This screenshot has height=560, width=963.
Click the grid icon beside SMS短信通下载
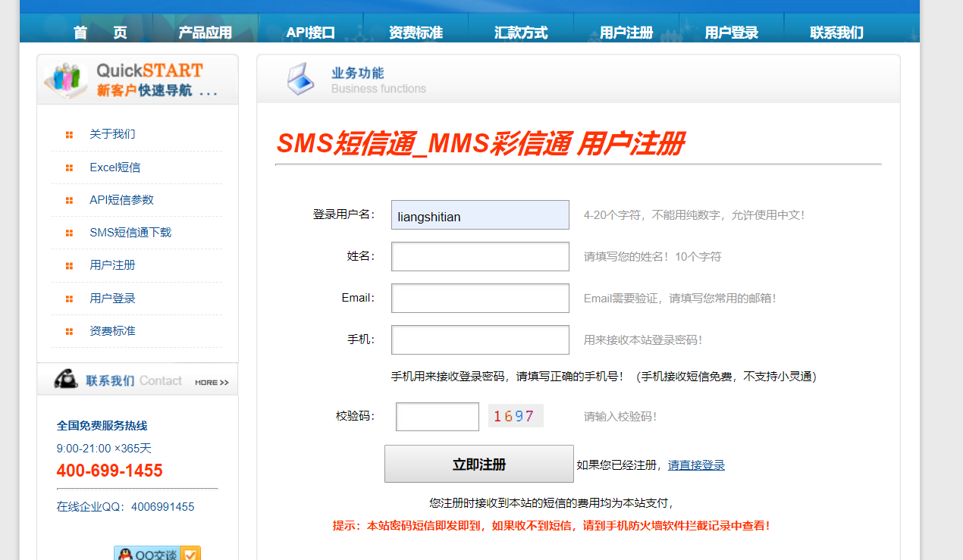(69, 233)
